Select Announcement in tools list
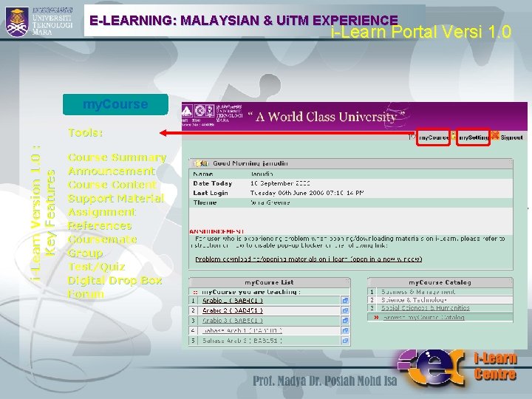Viewport: 532px width, 399px height. pyautogui.click(x=112, y=171)
